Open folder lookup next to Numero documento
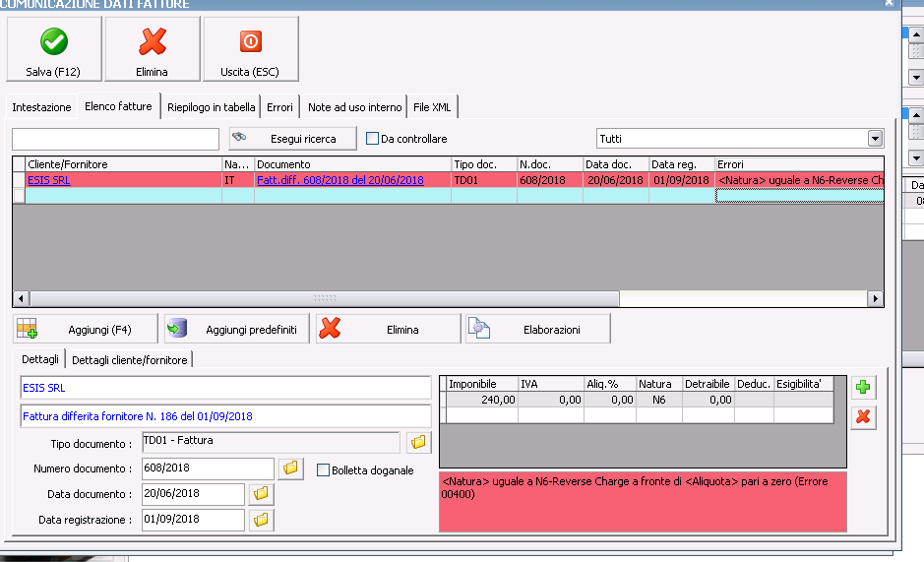 tap(290, 468)
